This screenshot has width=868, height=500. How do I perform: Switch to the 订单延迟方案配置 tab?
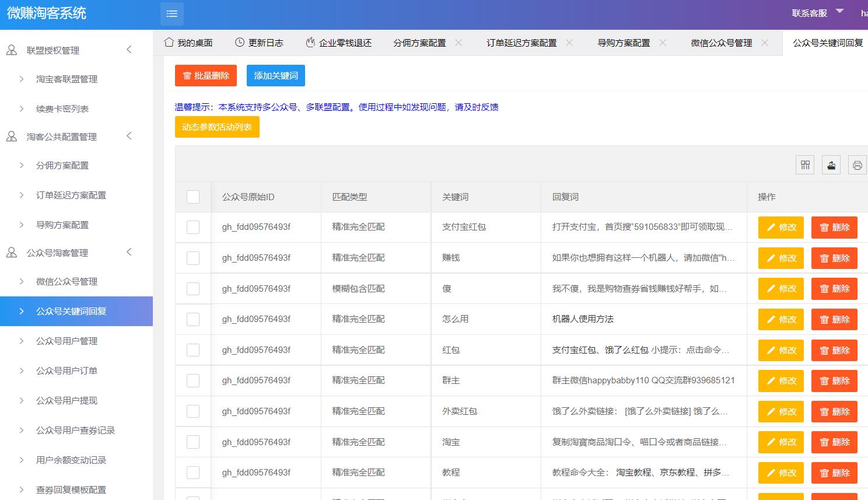(x=521, y=43)
